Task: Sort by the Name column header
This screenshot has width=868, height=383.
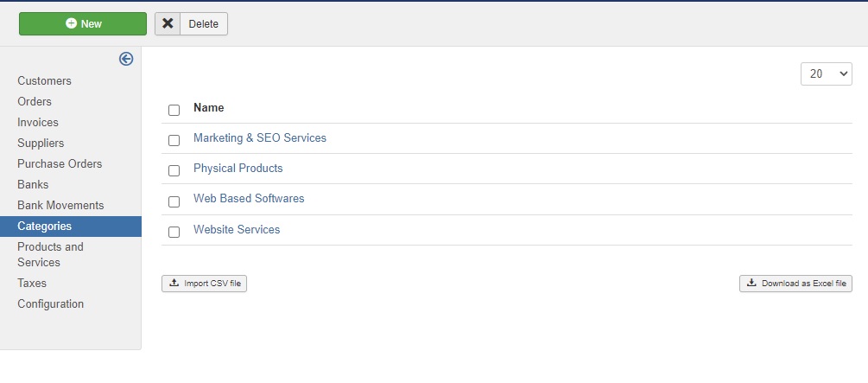Action: [208, 108]
